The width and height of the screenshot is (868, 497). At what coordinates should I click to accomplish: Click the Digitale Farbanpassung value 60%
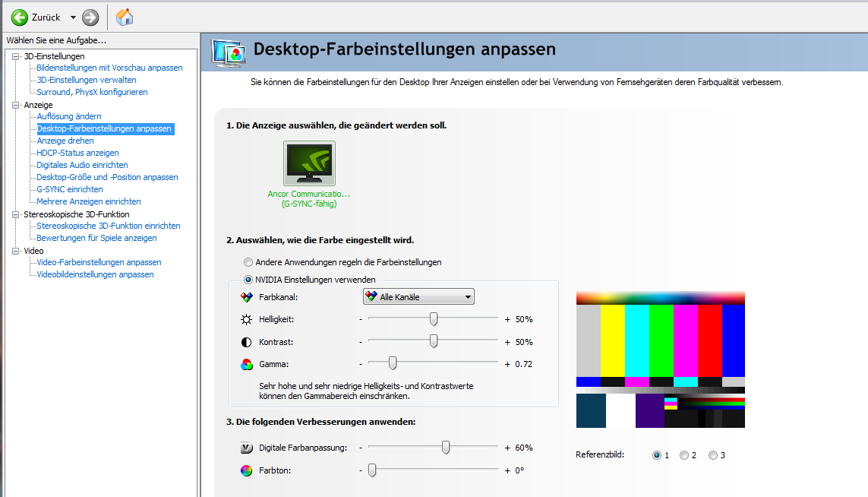coord(524,448)
